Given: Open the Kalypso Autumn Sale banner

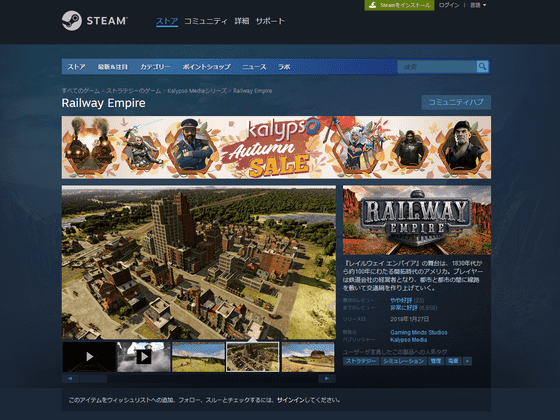Looking at the screenshot, I should coord(276,147).
